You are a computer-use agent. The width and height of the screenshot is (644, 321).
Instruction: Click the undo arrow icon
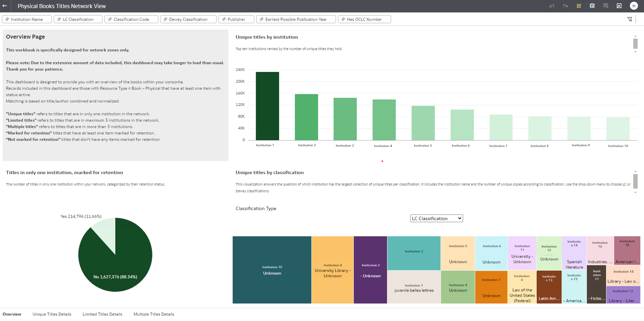coord(552,6)
